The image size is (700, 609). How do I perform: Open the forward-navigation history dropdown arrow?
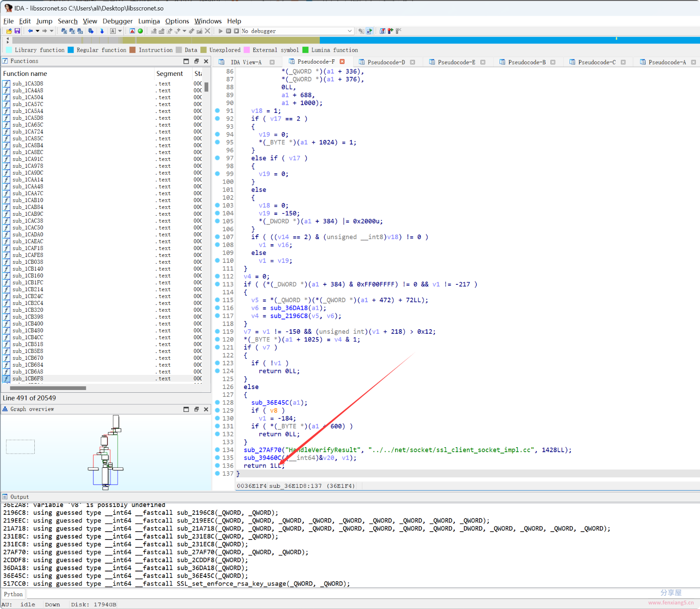(x=52, y=31)
